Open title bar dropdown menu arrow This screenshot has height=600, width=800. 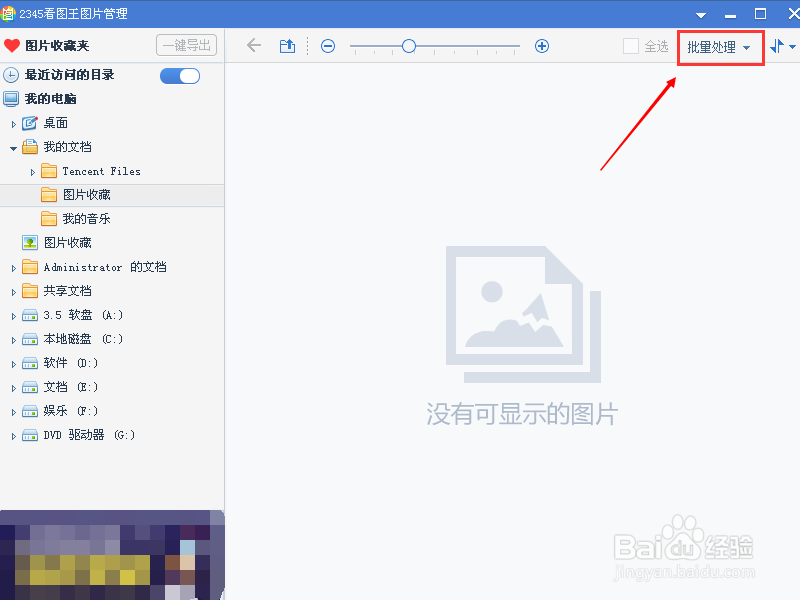point(701,15)
